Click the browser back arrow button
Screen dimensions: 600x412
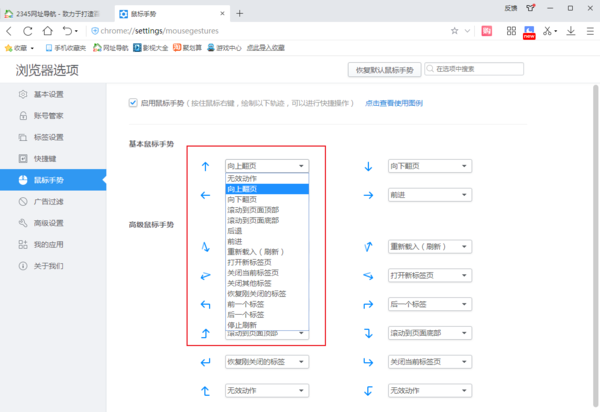coord(11,31)
